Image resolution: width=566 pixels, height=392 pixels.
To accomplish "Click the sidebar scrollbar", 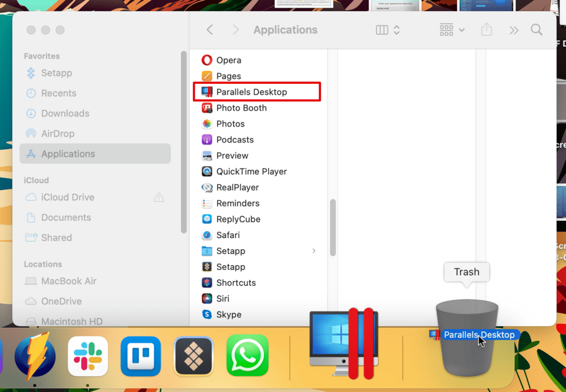I will 184,142.
